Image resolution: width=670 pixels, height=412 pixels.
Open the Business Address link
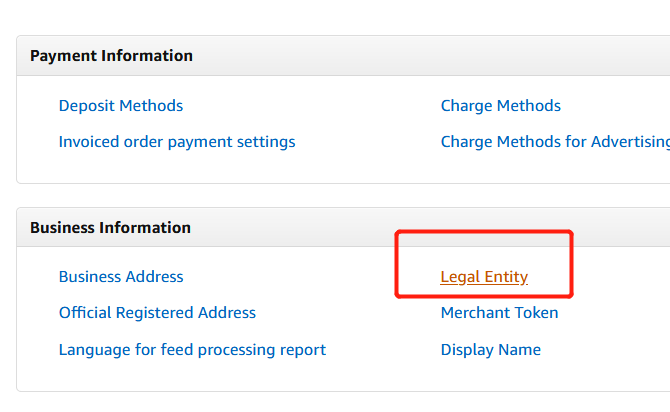point(121,277)
